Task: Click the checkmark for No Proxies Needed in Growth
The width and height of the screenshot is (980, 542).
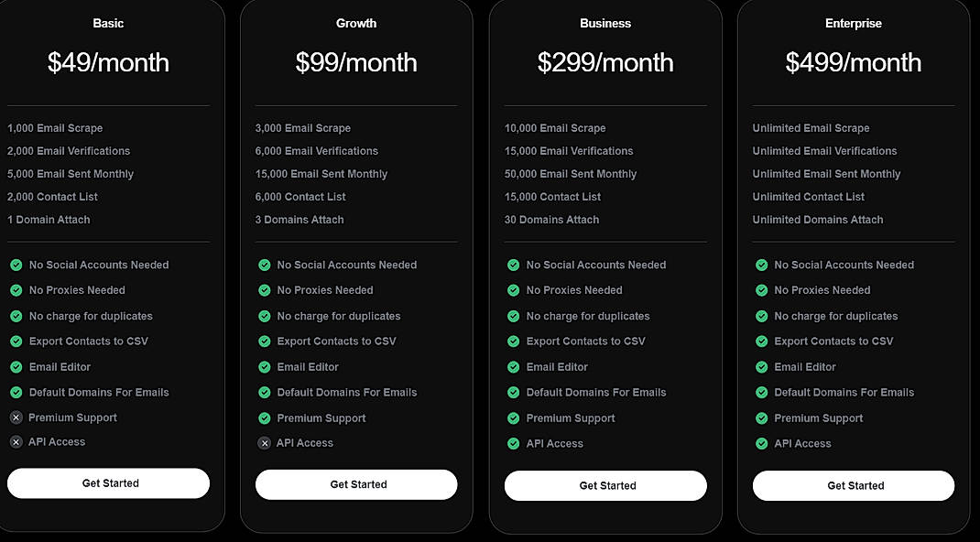Action: point(264,290)
